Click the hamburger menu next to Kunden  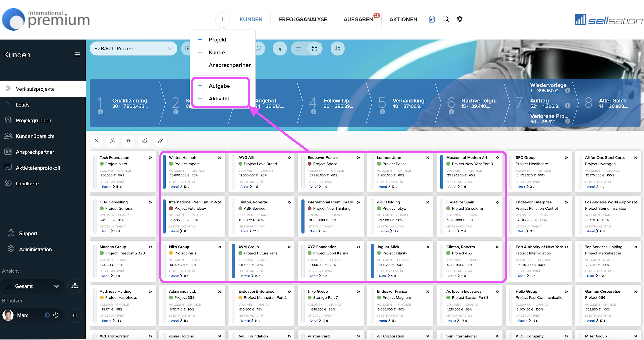point(78,54)
